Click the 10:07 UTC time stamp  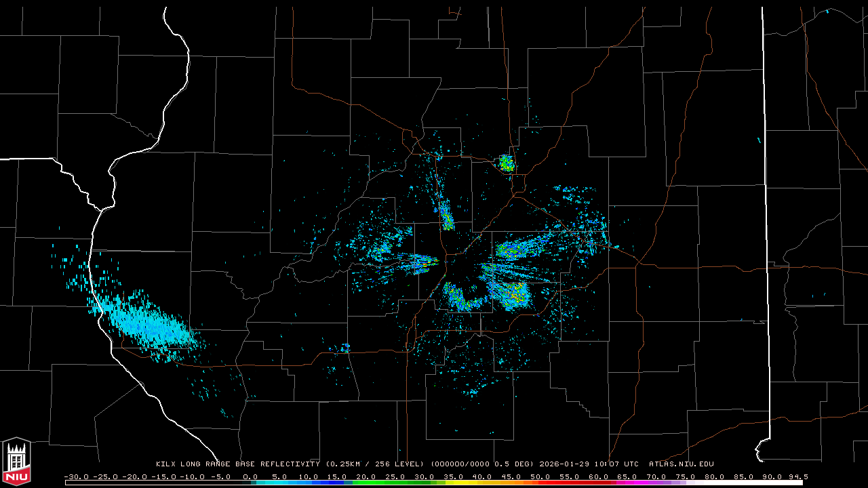617,464
